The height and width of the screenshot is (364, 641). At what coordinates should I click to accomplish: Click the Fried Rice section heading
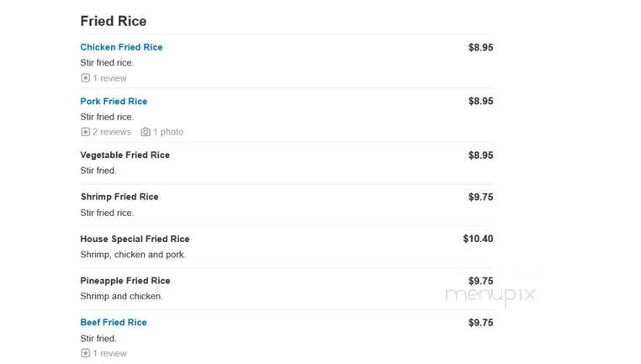click(114, 21)
